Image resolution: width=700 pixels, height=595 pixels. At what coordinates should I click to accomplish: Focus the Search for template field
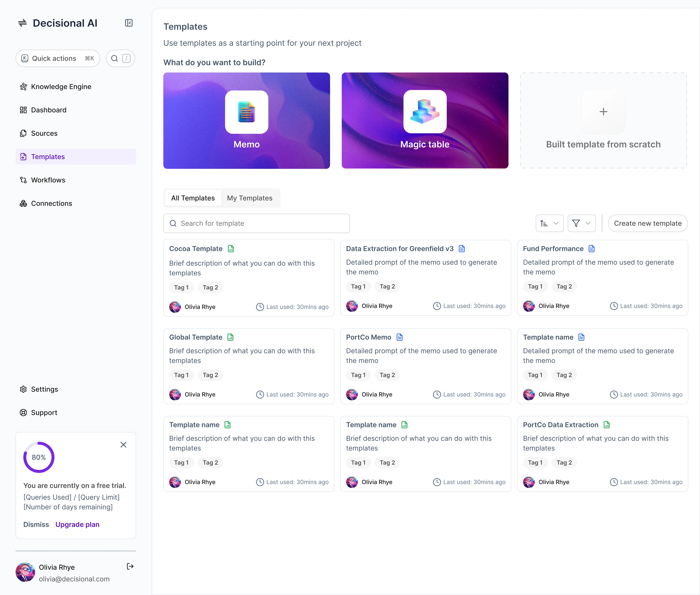point(256,223)
